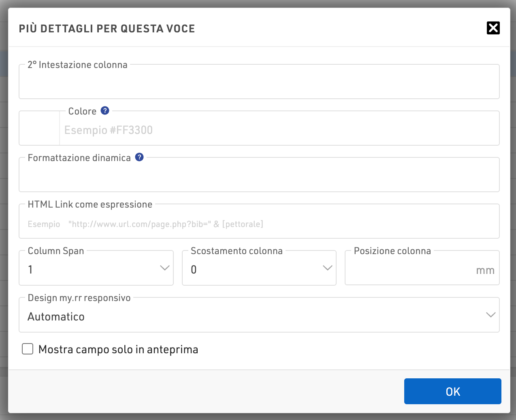The height and width of the screenshot is (420, 516).
Task: Click the Column Span chevron arrow
Action: tap(164, 268)
